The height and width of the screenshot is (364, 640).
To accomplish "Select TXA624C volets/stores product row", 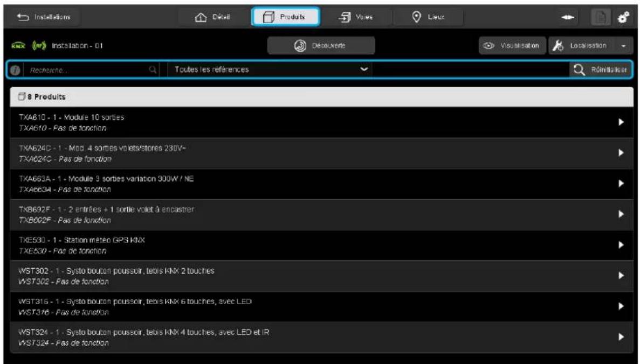I will 322,153.
